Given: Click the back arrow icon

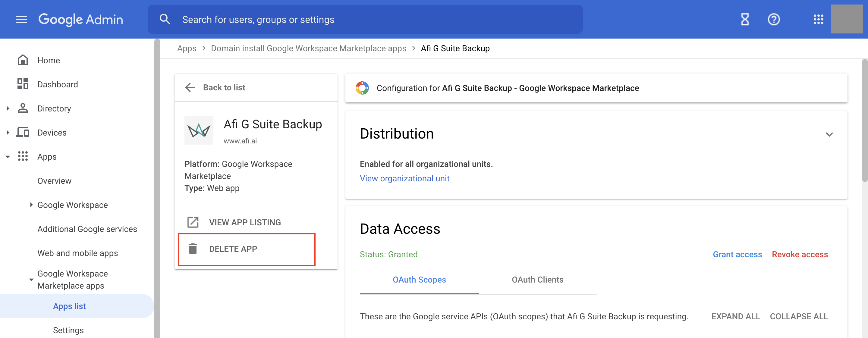Looking at the screenshot, I should (190, 88).
